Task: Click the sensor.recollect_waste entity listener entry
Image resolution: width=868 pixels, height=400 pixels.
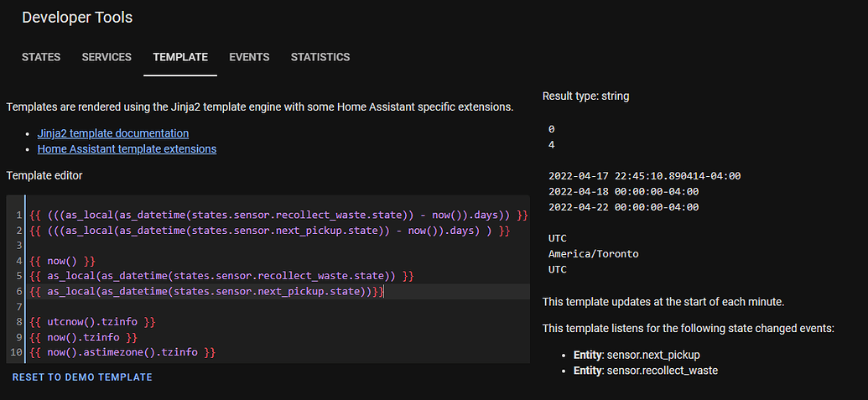Action: (651, 370)
